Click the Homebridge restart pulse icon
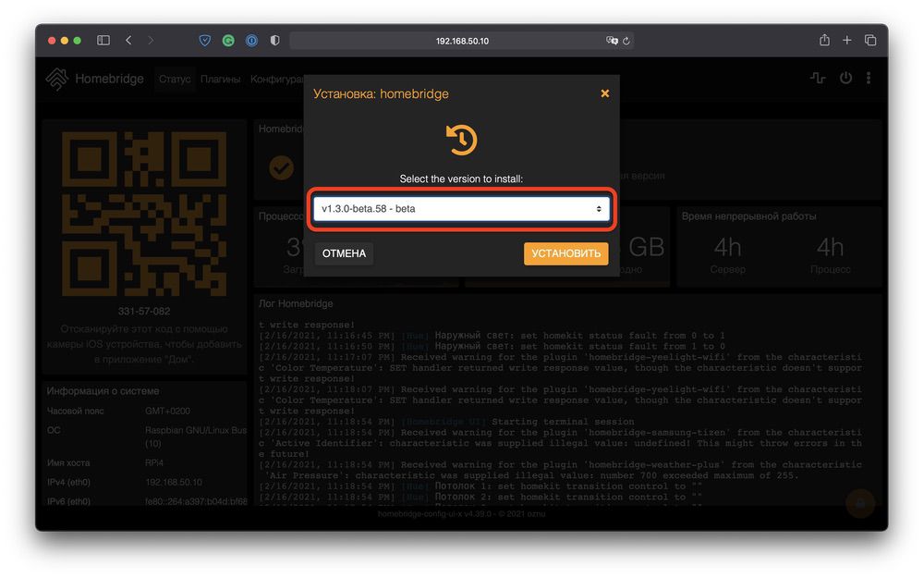 coord(818,78)
